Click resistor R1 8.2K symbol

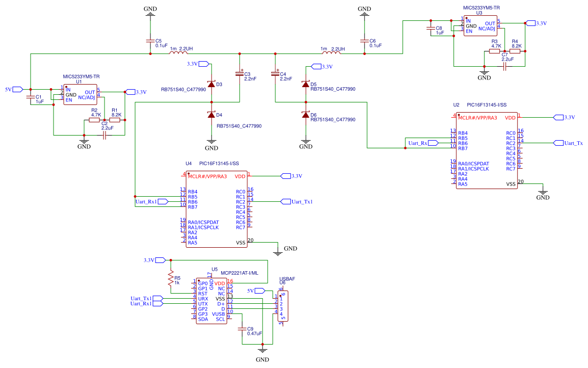pos(115,120)
